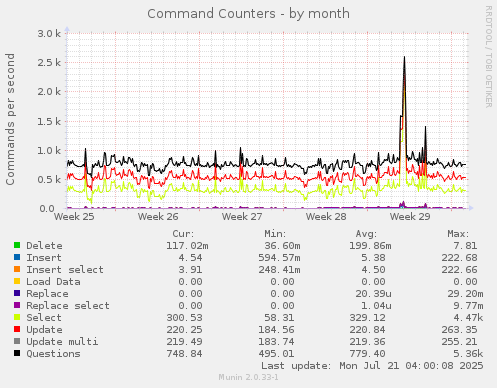Click Delete current value 117.02m
The image size is (497, 388).
coord(187,246)
